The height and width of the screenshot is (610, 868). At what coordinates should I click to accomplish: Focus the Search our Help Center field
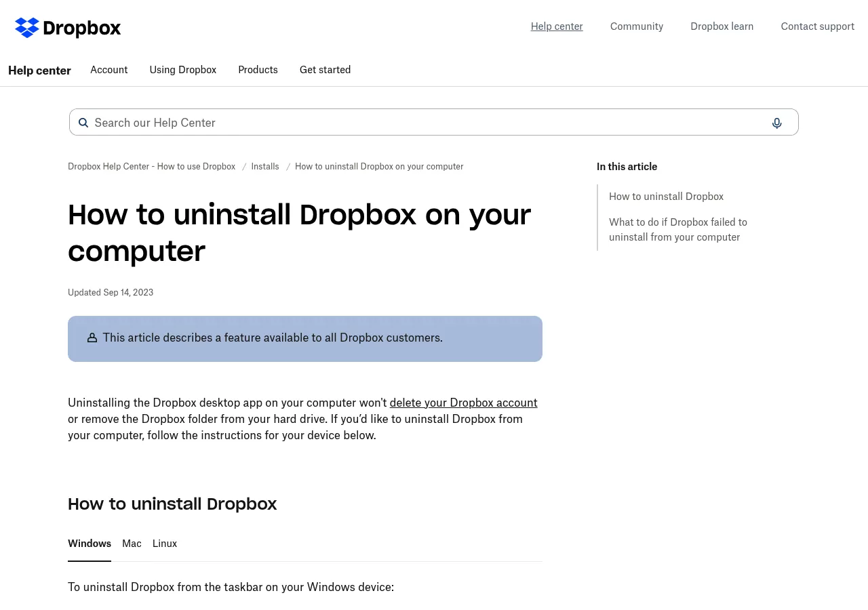tap(434, 122)
